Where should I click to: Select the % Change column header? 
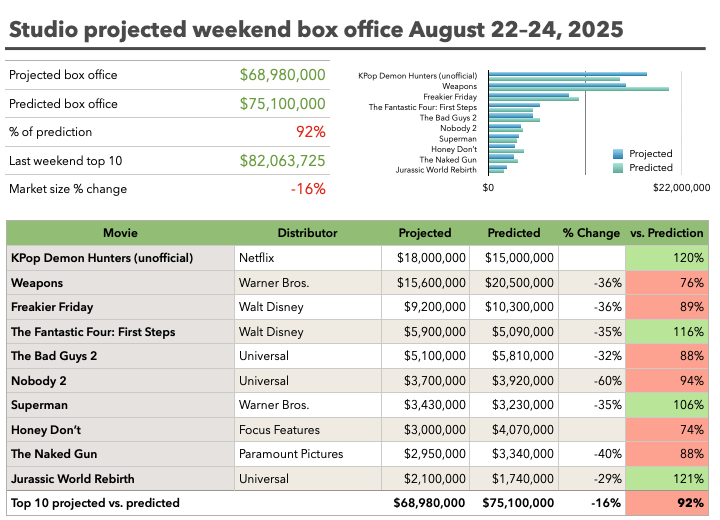pyautogui.click(x=591, y=233)
